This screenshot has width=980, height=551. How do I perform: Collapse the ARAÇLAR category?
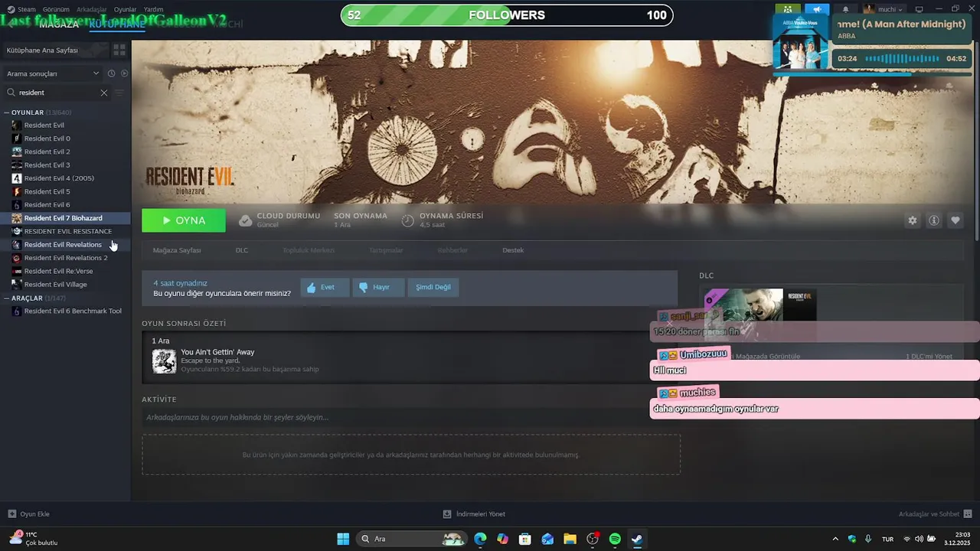coord(7,298)
